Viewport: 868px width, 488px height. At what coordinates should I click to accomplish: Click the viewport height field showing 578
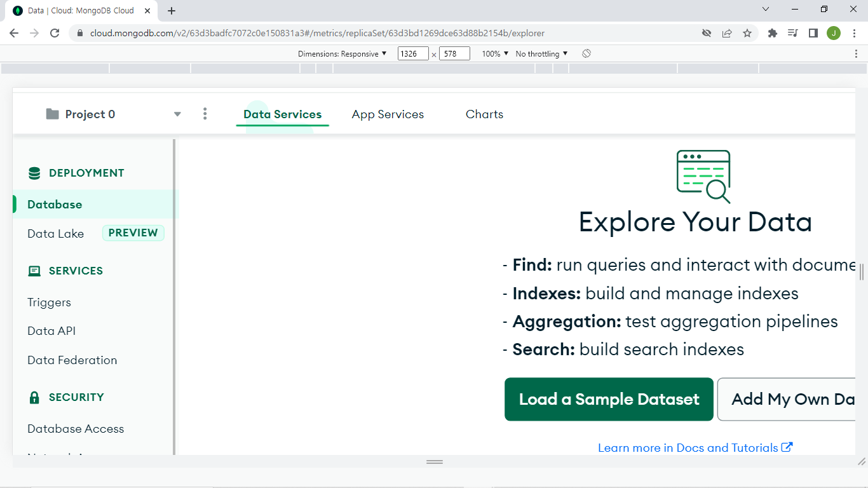pyautogui.click(x=454, y=54)
